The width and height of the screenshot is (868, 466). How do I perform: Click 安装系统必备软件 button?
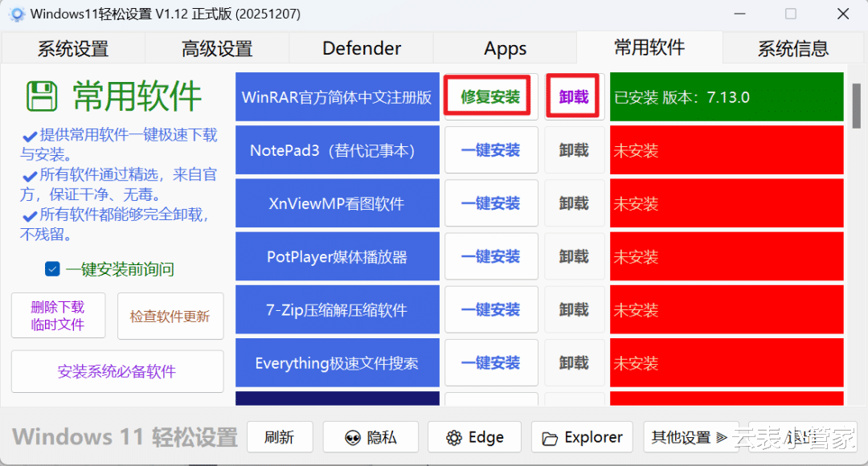pyautogui.click(x=117, y=371)
